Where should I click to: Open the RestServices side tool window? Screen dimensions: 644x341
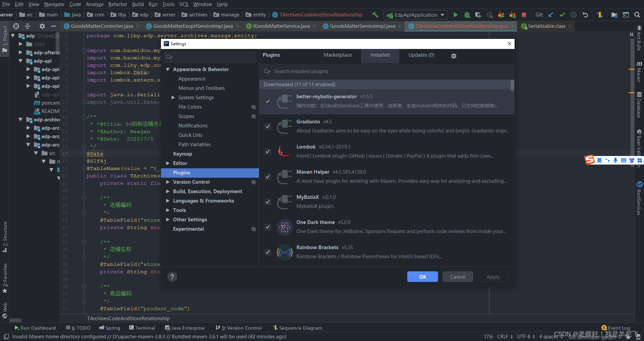[x=639, y=198]
